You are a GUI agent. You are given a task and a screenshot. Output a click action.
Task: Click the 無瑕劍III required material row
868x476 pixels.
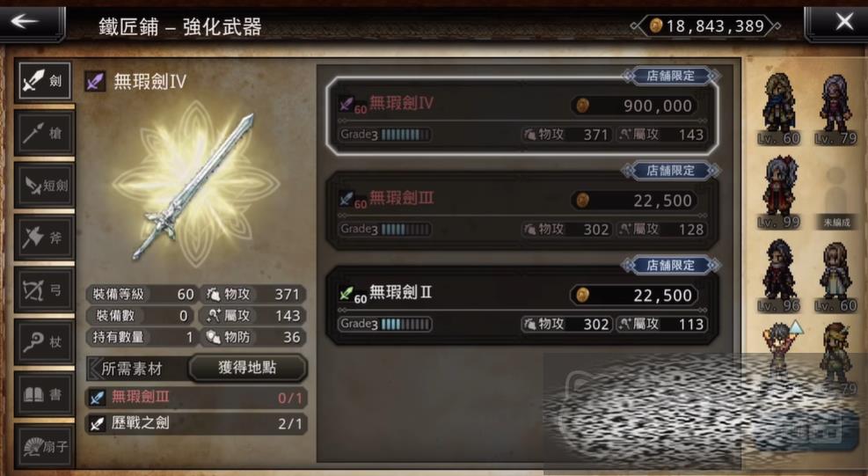[196, 398]
